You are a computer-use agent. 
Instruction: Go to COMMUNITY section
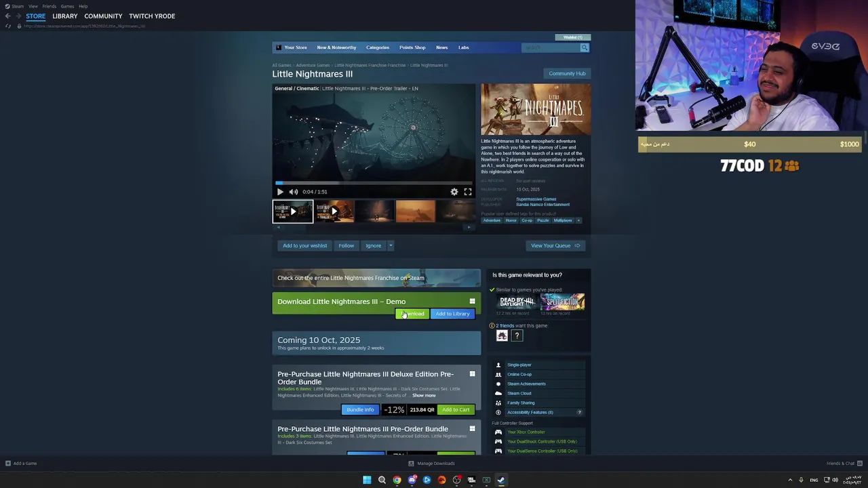103,16
